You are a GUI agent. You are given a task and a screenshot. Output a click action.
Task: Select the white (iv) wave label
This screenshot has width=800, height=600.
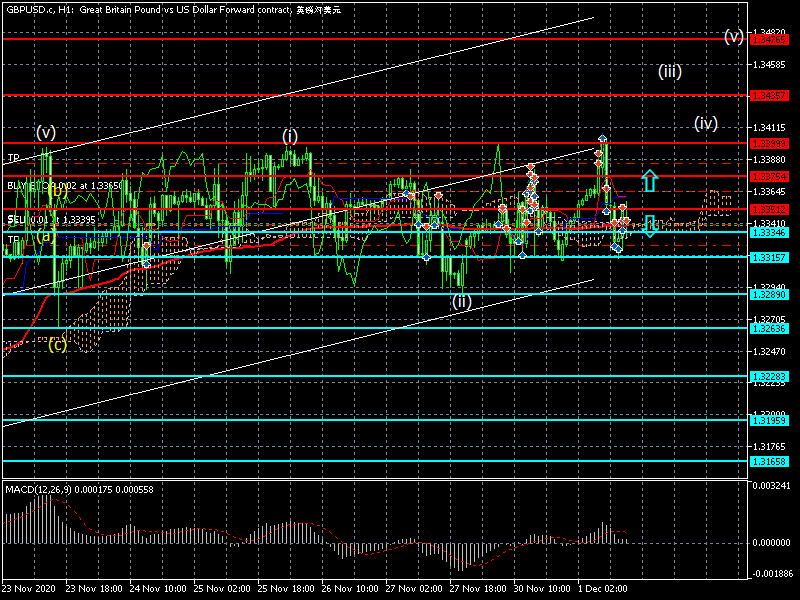coord(706,124)
